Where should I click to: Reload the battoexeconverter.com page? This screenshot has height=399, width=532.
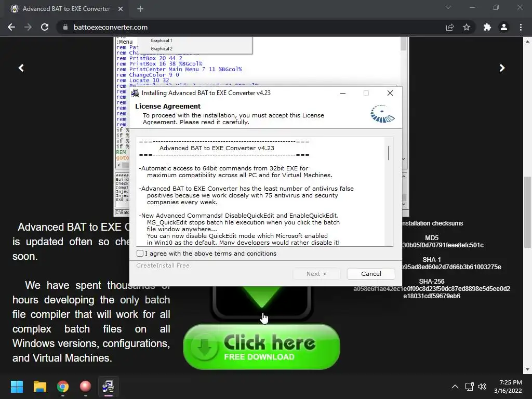tap(45, 27)
